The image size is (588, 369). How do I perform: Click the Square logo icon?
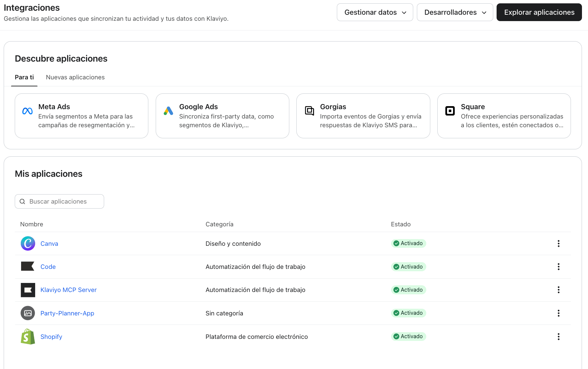point(450,110)
